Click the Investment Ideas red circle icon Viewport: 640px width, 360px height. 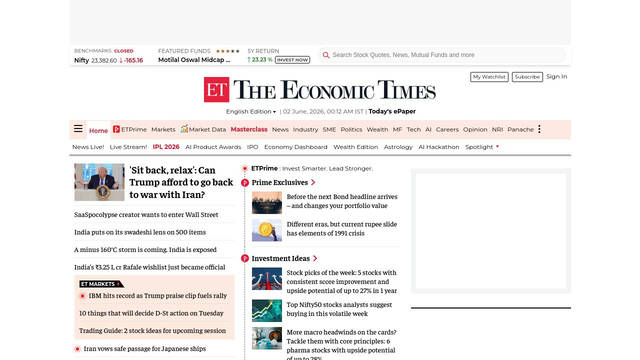click(x=245, y=258)
